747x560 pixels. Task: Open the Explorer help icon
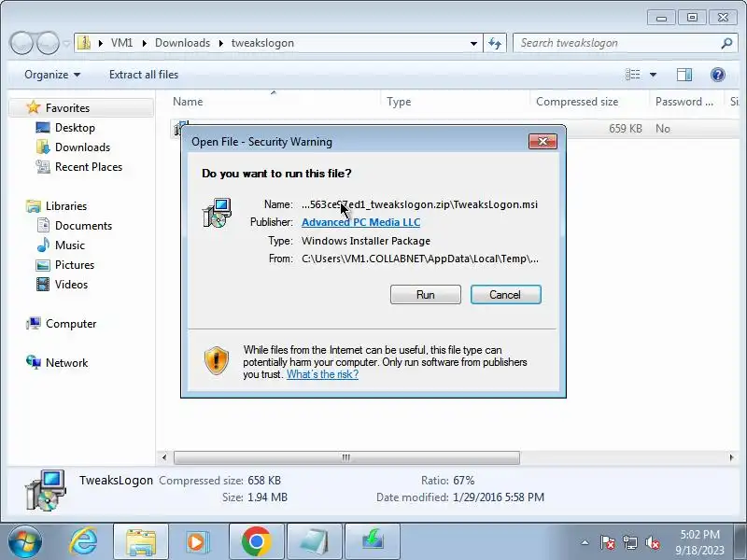[717, 75]
